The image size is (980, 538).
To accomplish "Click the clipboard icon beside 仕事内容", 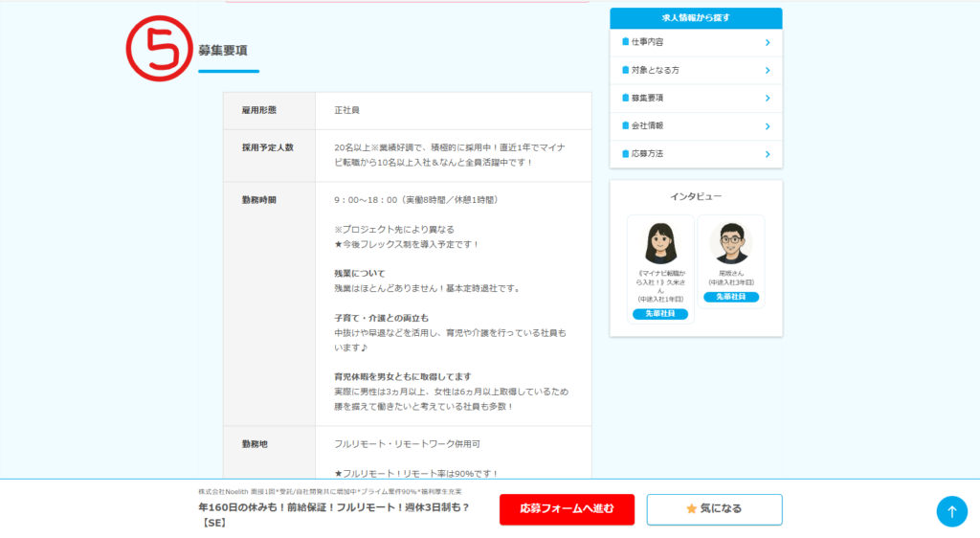I will tap(625, 42).
